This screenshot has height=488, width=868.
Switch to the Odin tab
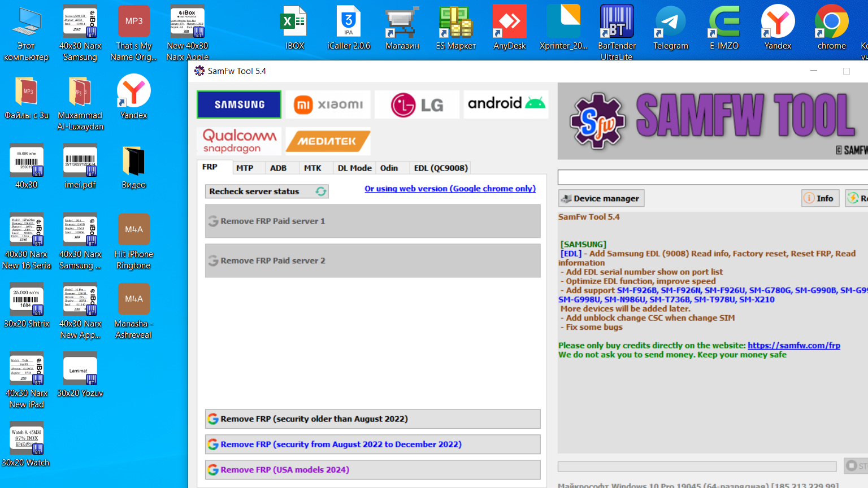(389, 168)
